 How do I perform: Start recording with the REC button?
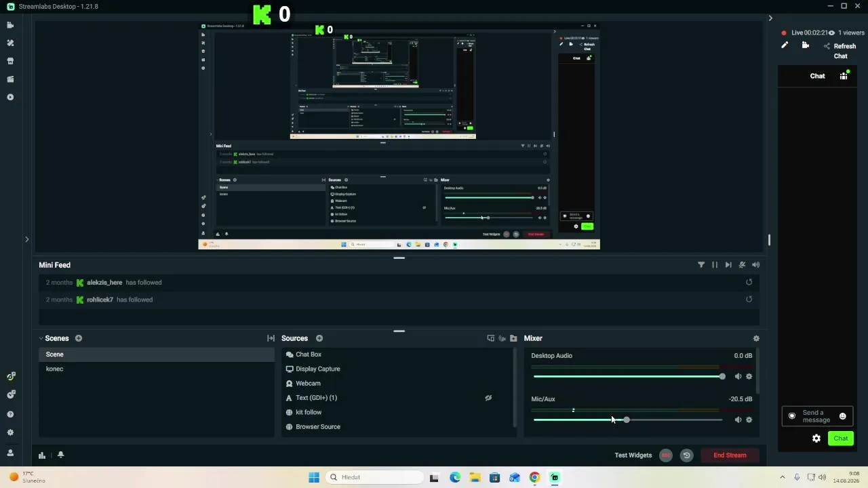(666, 455)
